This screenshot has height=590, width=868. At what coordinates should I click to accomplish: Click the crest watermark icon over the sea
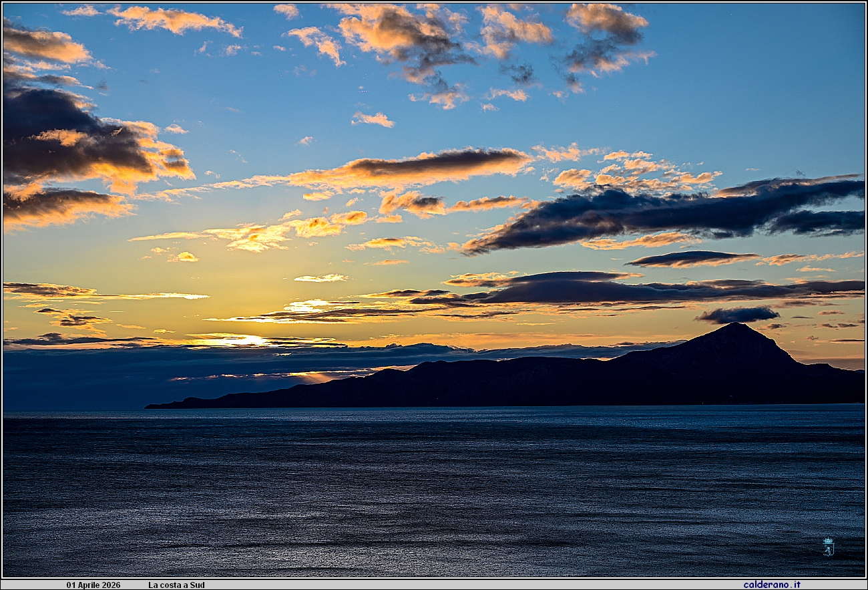[x=828, y=547]
